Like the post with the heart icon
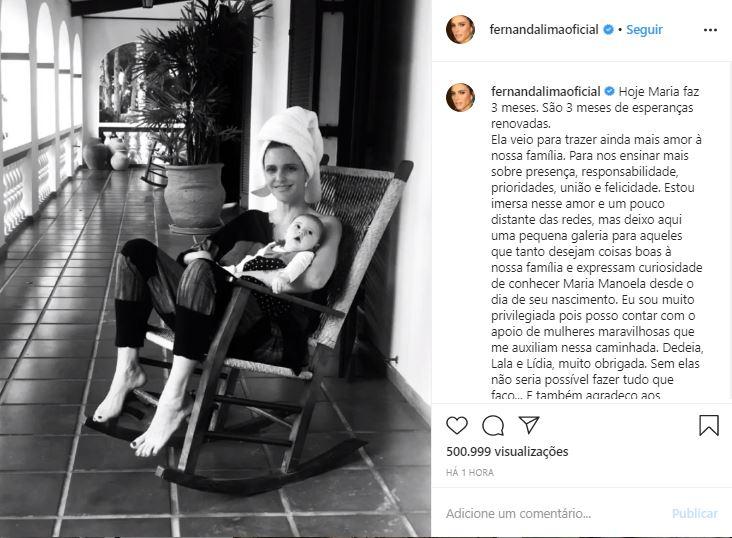This screenshot has width=732, height=538. (457, 425)
